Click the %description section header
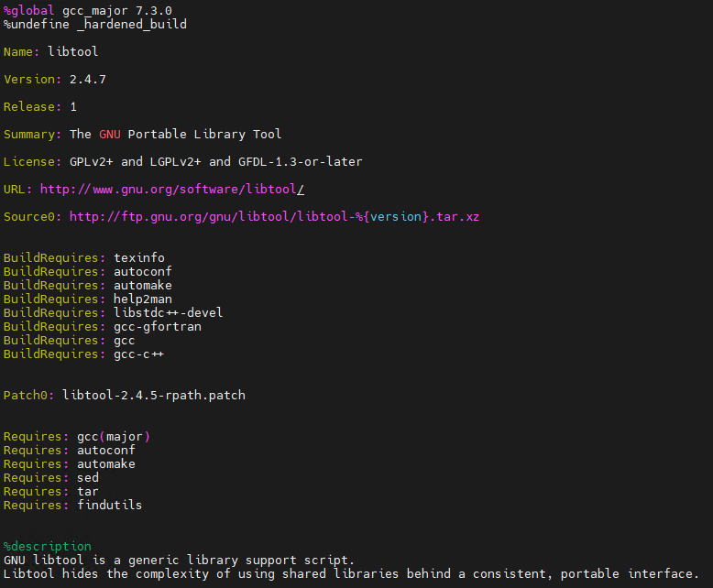 pos(47,546)
